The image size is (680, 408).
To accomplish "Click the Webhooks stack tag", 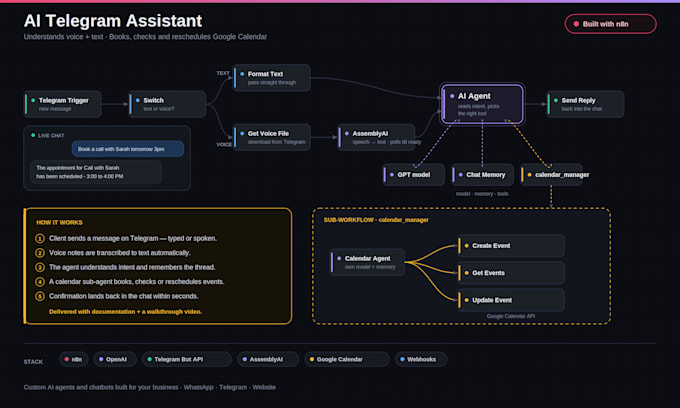I will (x=421, y=359).
